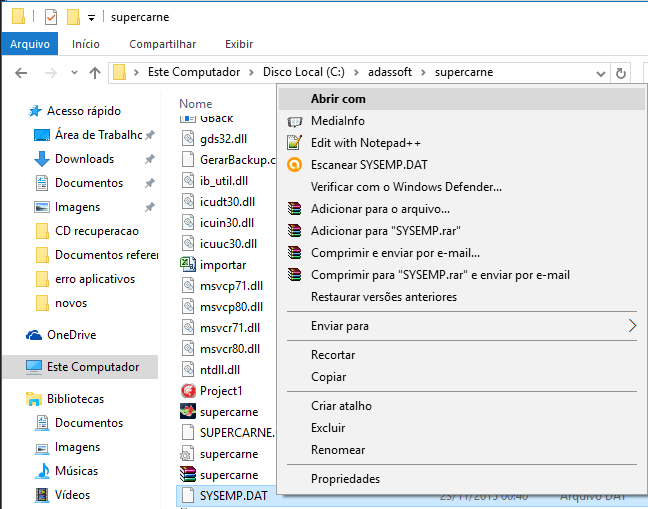Click the Bibliotecas icon in sidebar

[34, 399]
